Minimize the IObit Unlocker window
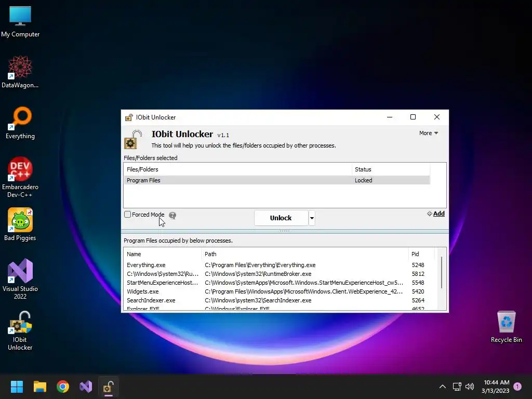 coord(390,117)
